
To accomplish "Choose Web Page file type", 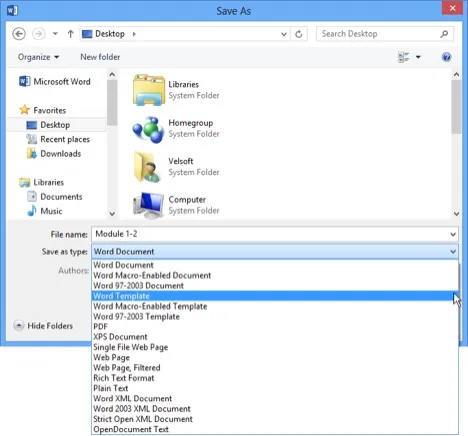I will pos(275,357).
